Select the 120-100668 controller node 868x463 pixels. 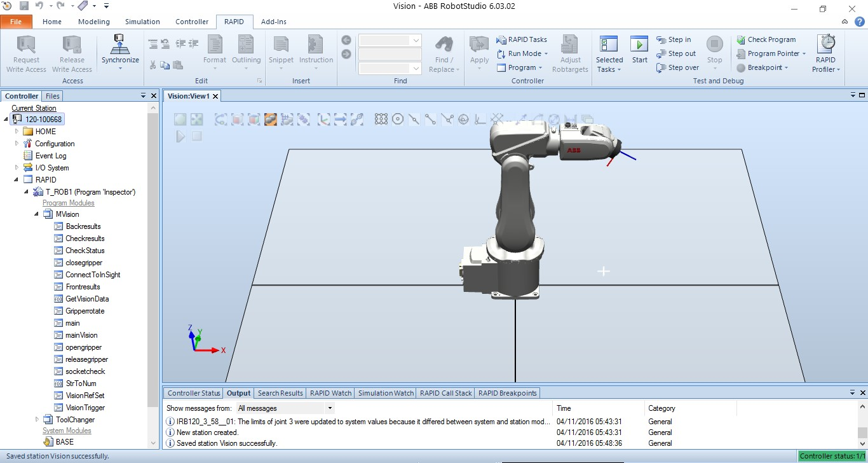43,120
